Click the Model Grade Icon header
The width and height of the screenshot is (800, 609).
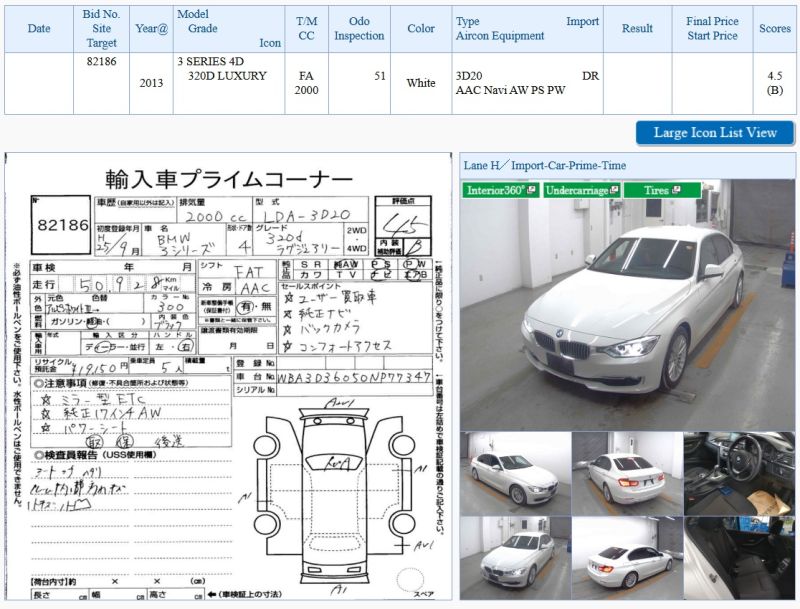pos(229,29)
